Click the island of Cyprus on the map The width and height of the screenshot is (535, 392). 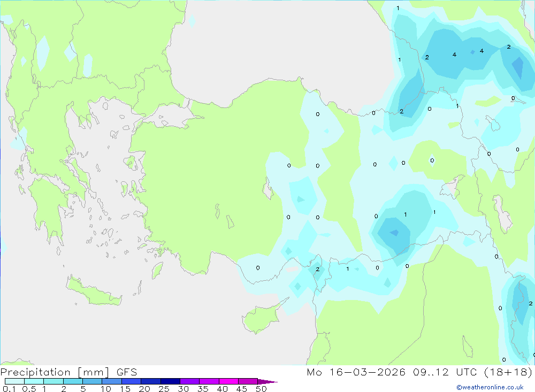pos(261,318)
